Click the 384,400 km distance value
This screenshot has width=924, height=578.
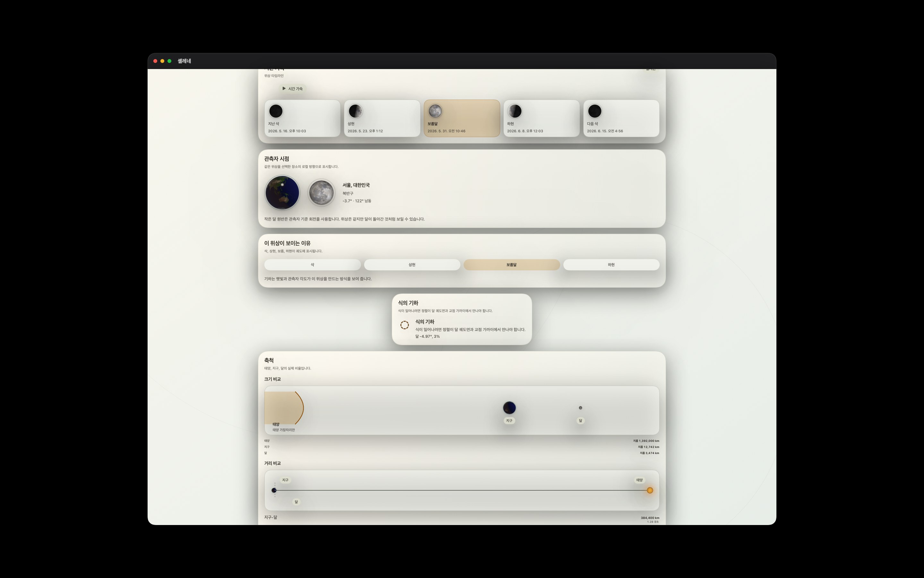click(x=650, y=518)
